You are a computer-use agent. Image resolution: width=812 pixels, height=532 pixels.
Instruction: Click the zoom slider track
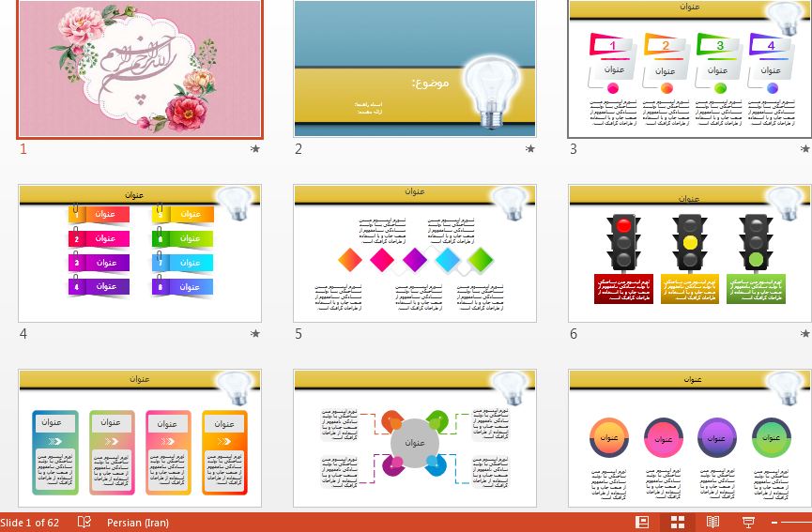(798, 522)
